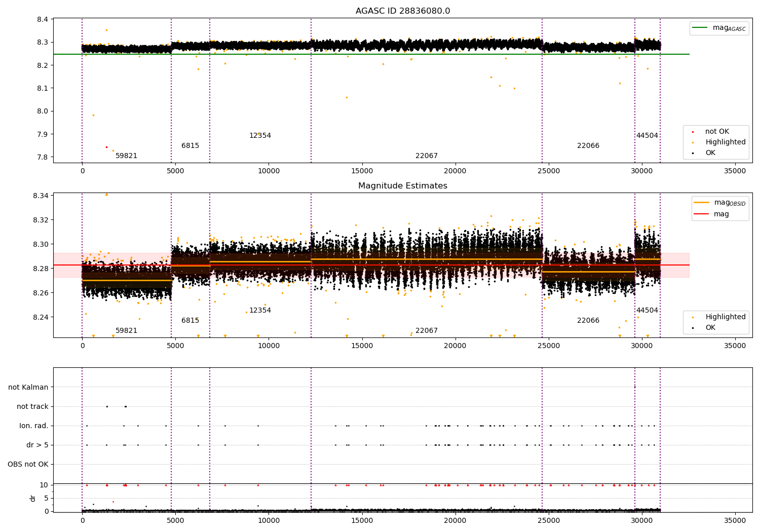This screenshot has width=760, height=532.
Task: Click the '44504' observation label in top plot
Action: click(647, 136)
